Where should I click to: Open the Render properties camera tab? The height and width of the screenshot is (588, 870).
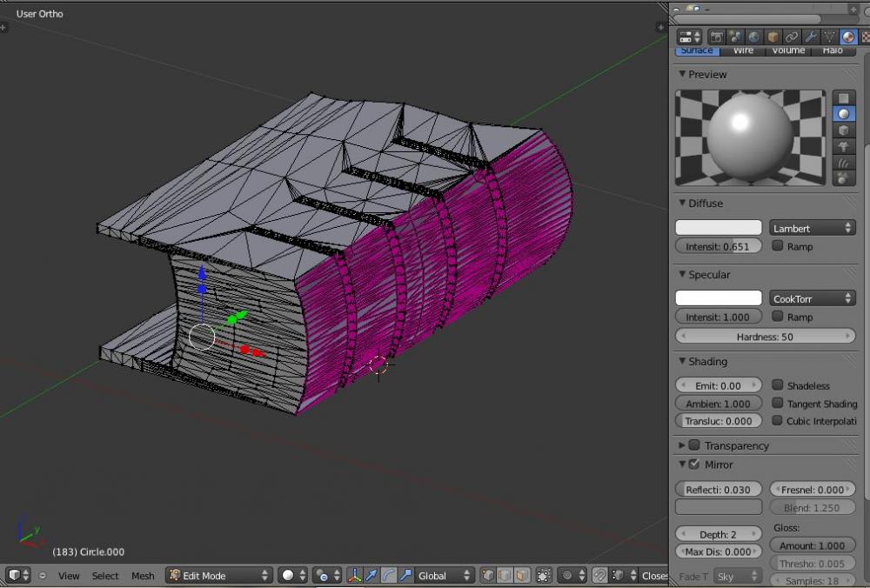tap(716, 37)
